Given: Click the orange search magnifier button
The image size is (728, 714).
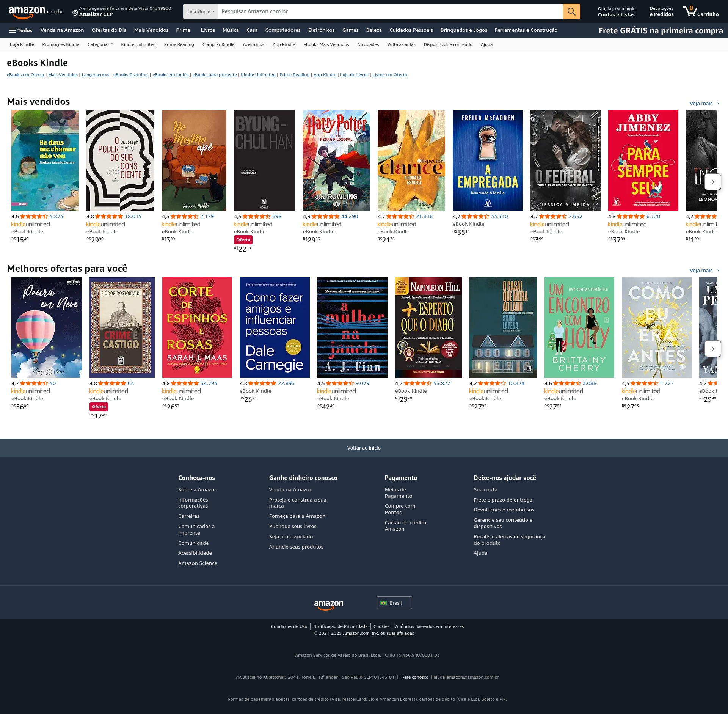Looking at the screenshot, I should coord(571,11).
